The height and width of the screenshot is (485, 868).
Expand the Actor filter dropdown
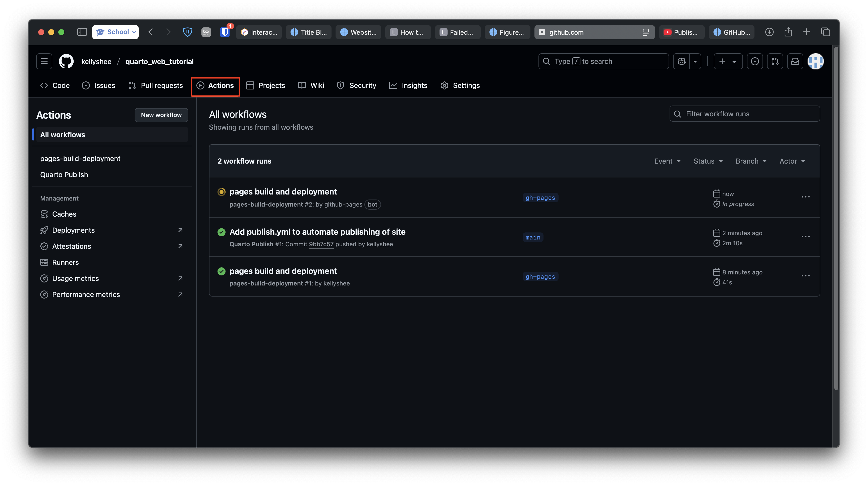792,161
